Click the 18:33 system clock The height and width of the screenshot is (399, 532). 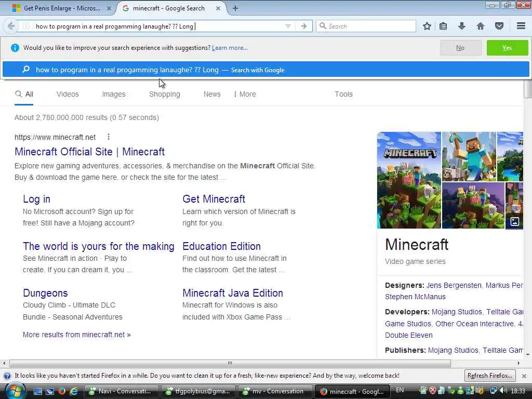(518, 391)
